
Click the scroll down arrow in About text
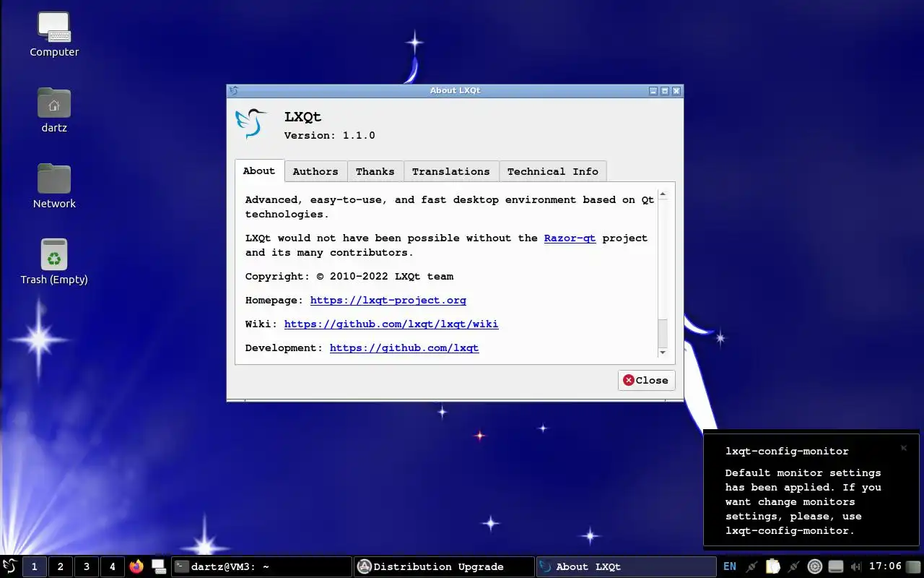[663, 352]
